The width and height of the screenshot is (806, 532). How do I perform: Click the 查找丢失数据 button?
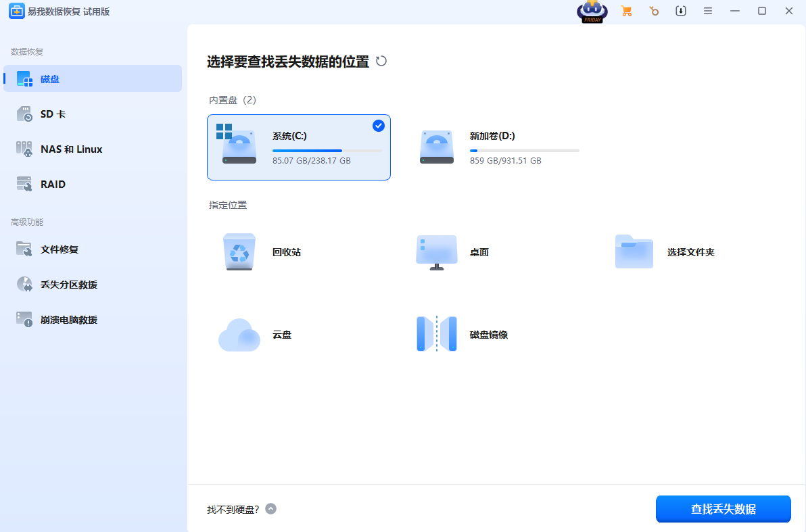pos(723,509)
